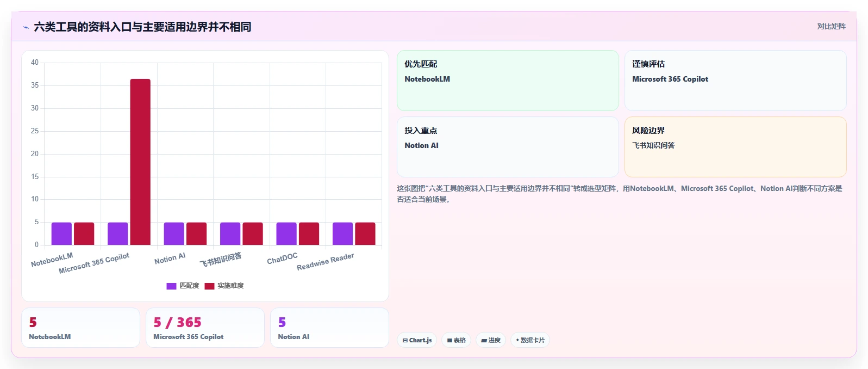
Task: Click Microsoft 365 Copilot in 谨慎评估 card
Action: click(670, 79)
